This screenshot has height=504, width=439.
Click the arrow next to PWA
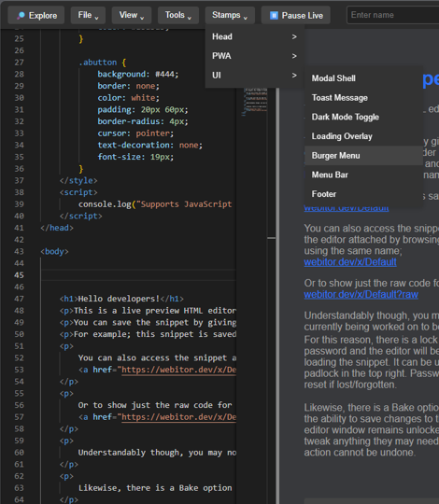click(x=294, y=56)
